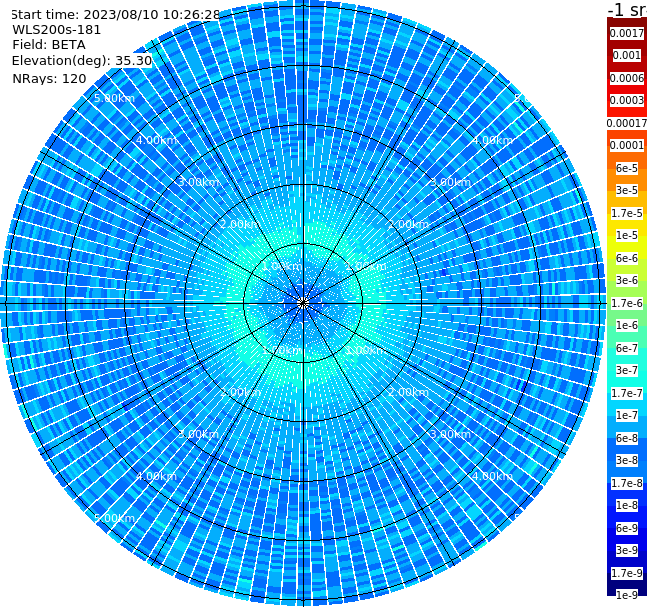Click the 6e-6 colorbar label

click(627, 258)
